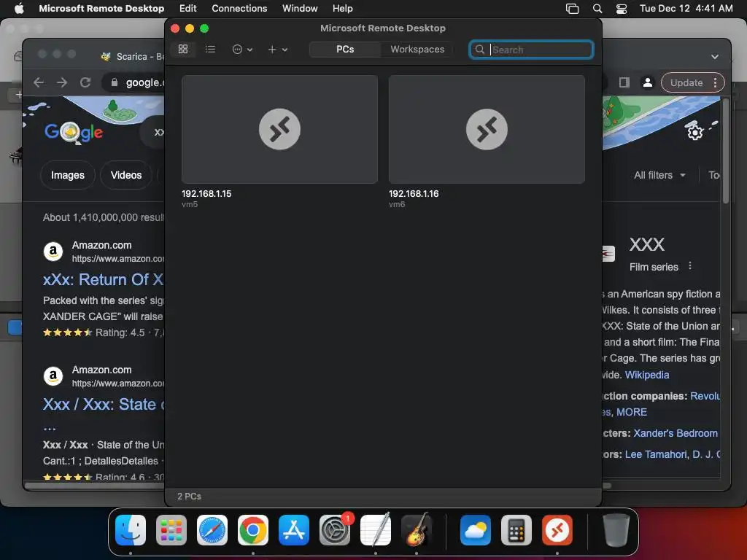This screenshot has width=747, height=560.
Task: Open App Store from the Dock
Action: click(x=294, y=530)
